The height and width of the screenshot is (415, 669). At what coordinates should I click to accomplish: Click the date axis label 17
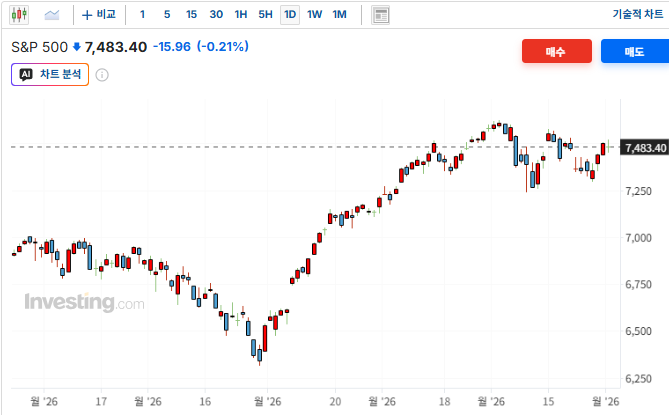101,401
